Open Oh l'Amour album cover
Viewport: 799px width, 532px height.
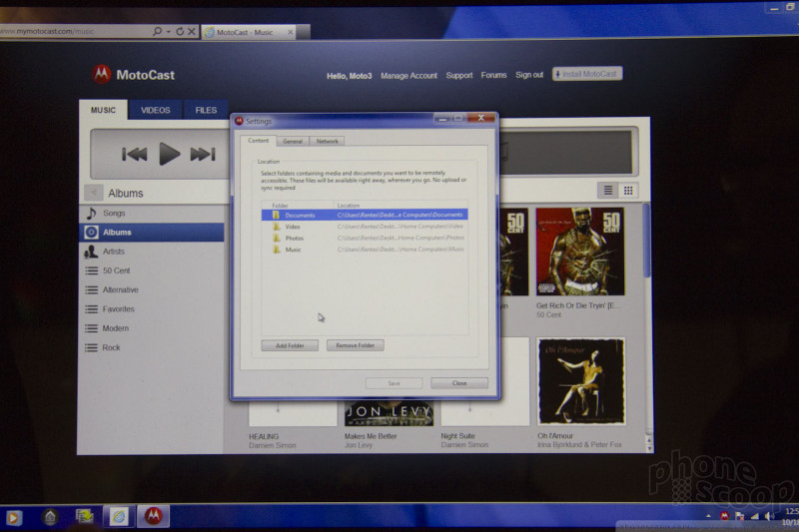581,381
